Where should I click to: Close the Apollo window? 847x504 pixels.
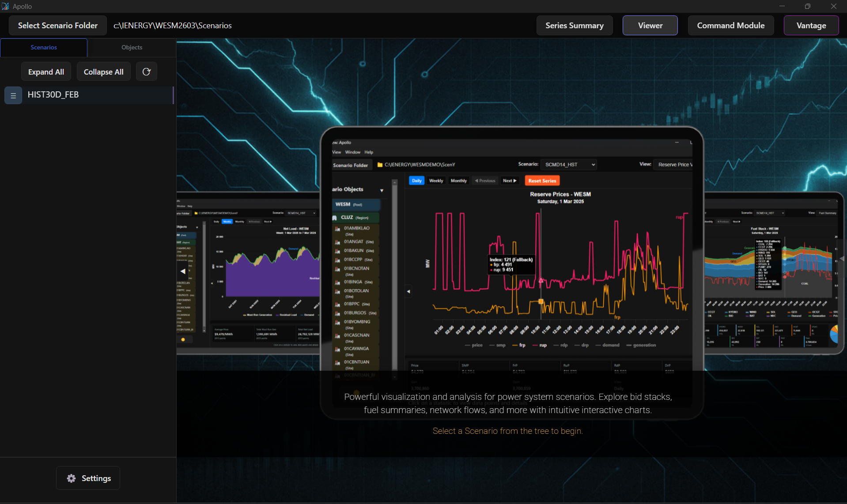click(833, 6)
